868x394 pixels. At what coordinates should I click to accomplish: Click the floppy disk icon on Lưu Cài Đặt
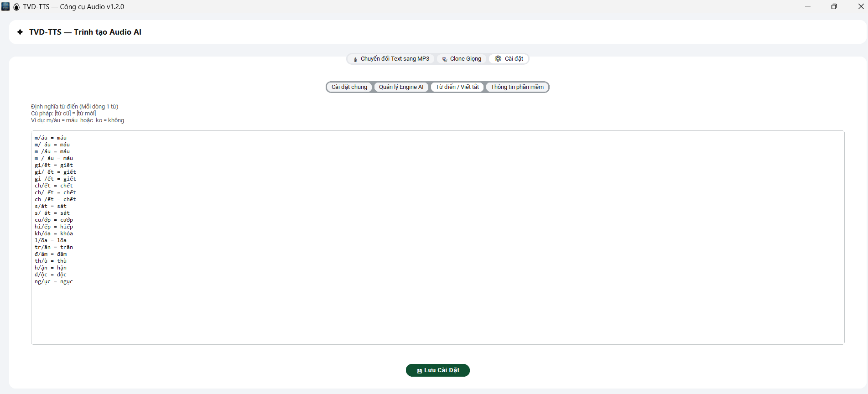pos(419,371)
